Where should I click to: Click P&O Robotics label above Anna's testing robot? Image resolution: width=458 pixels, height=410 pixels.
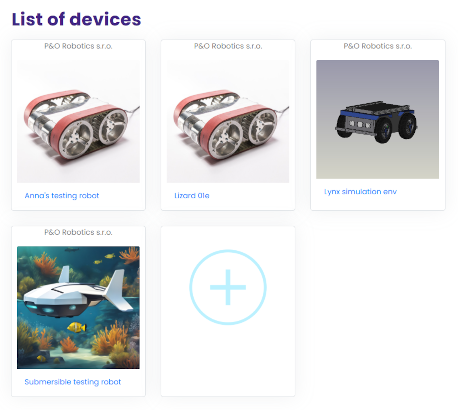pos(78,46)
